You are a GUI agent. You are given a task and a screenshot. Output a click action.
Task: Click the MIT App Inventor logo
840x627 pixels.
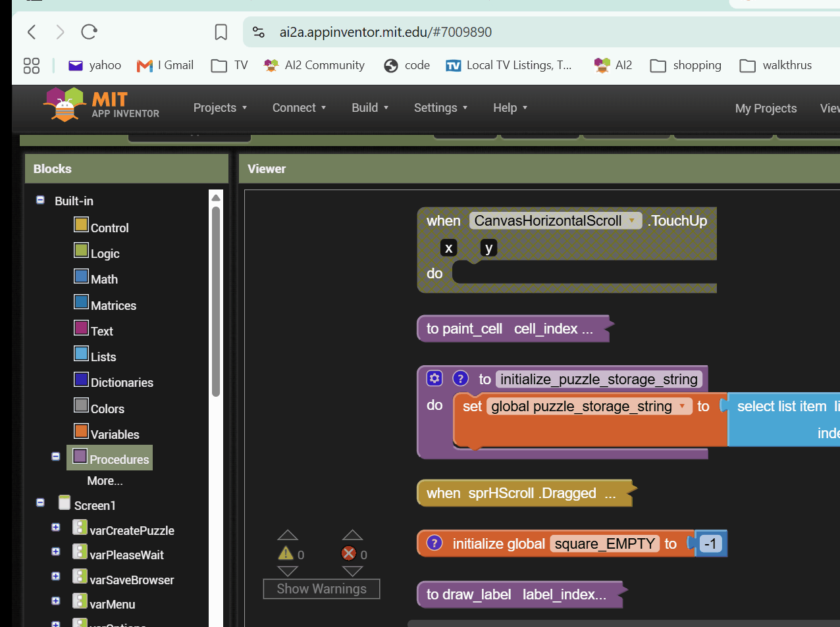pyautogui.click(x=102, y=105)
